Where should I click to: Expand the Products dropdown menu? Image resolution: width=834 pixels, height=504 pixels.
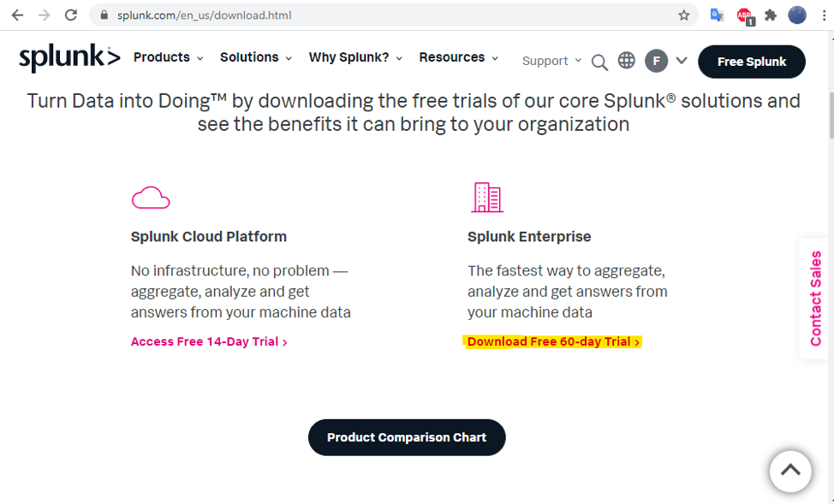click(x=168, y=57)
